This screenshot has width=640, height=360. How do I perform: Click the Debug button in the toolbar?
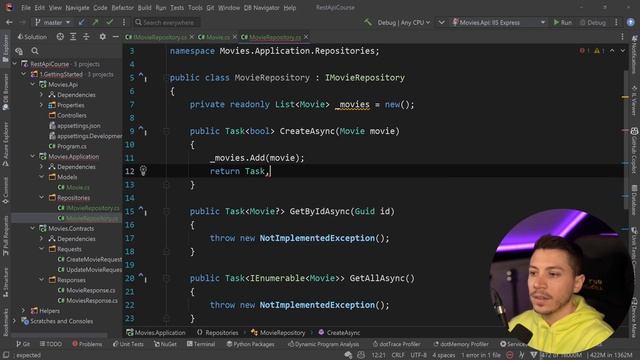[592, 22]
